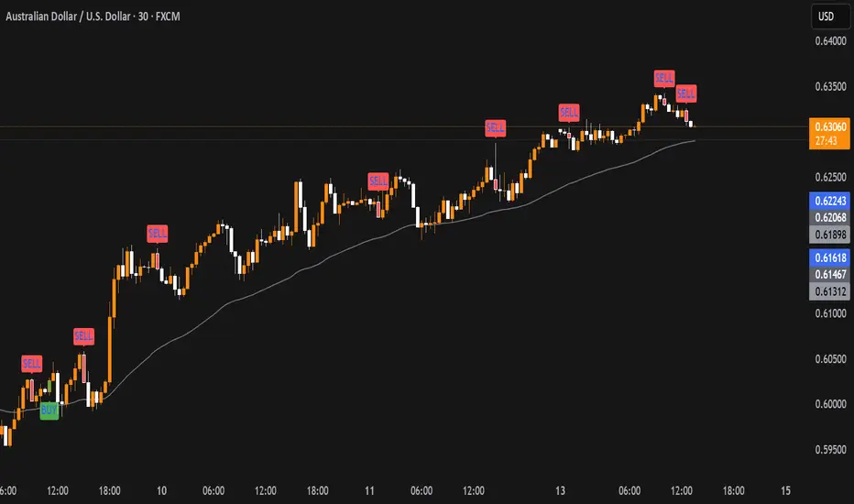The width and height of the screenshot is (854, 504).
Task: Open the USD currency selector
Action: (x=826, y=15)
